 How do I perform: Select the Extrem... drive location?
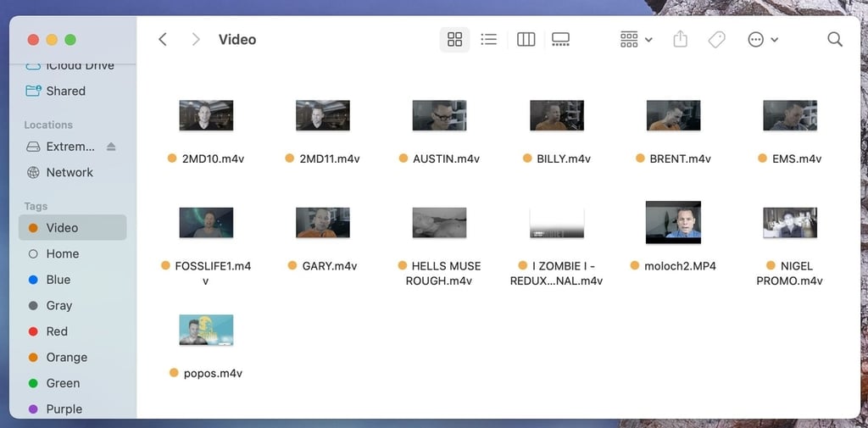click(x=73, y=147)
